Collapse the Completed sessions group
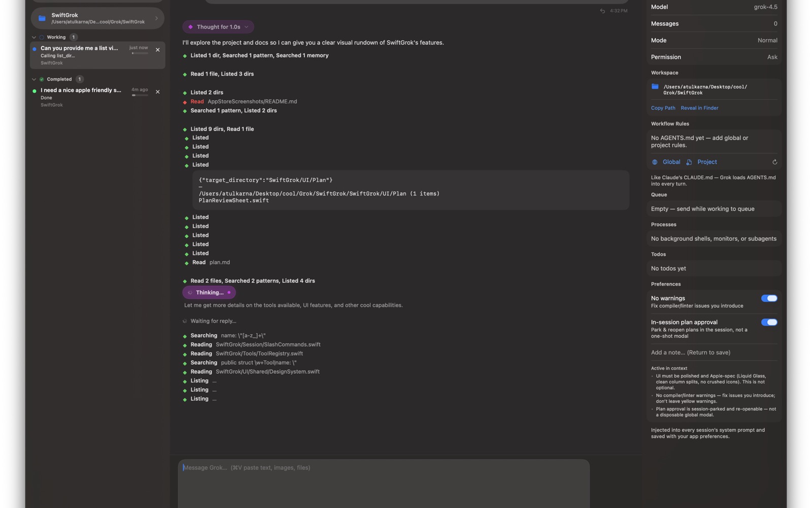Viewport: 812px width, 508px height. 34,79
